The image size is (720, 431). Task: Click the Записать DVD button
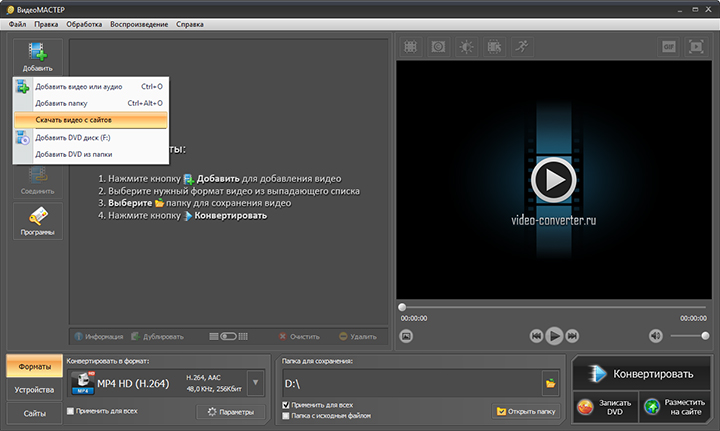pos(605,407)
